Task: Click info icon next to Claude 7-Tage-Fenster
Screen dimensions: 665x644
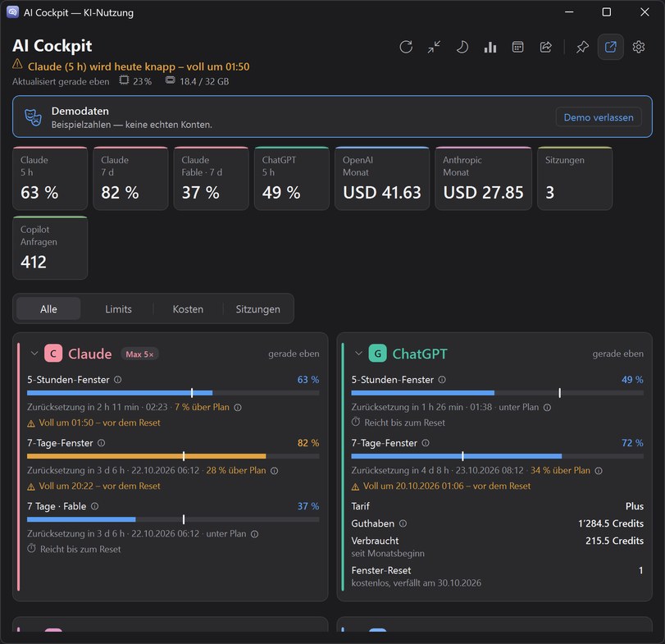Action: coord(102,443)
